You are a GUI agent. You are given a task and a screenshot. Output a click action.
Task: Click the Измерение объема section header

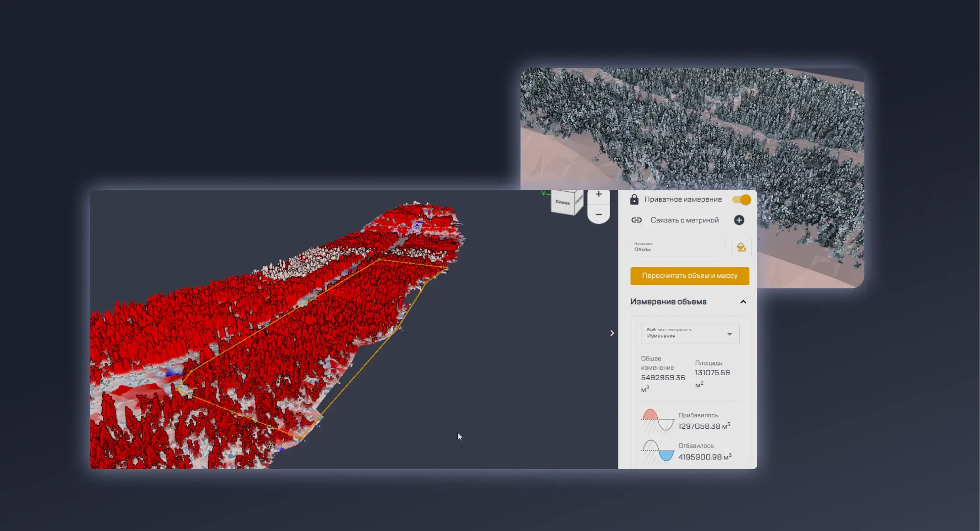pyautogui.click(x=668, y=302)
